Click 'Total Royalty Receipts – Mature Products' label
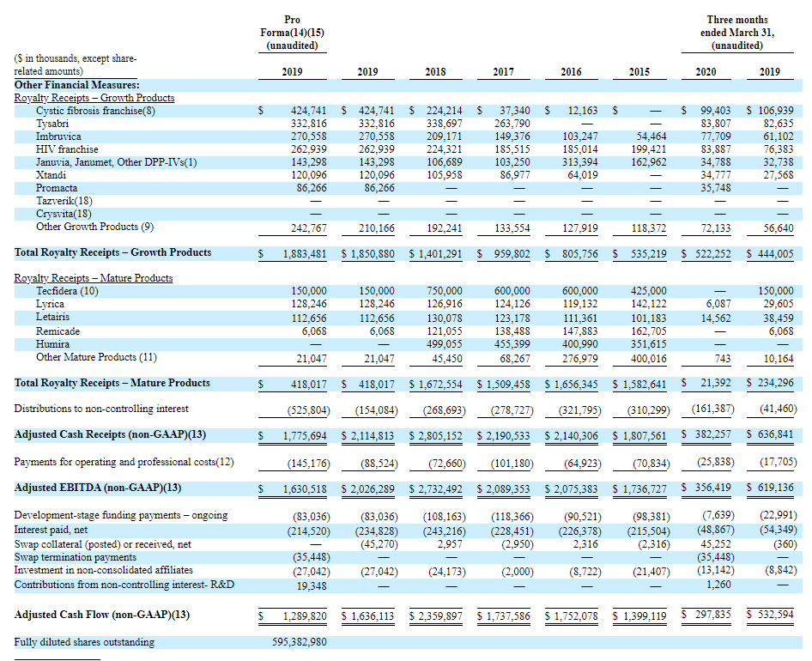The image size is (812, 661). pyautogui.click(x=112, y=383)
